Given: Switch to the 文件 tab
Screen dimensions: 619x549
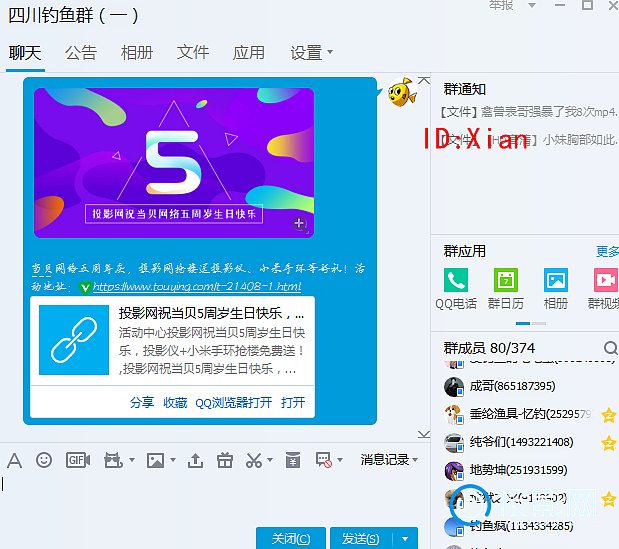Looking at the screenshot, I should pos(193,52).
